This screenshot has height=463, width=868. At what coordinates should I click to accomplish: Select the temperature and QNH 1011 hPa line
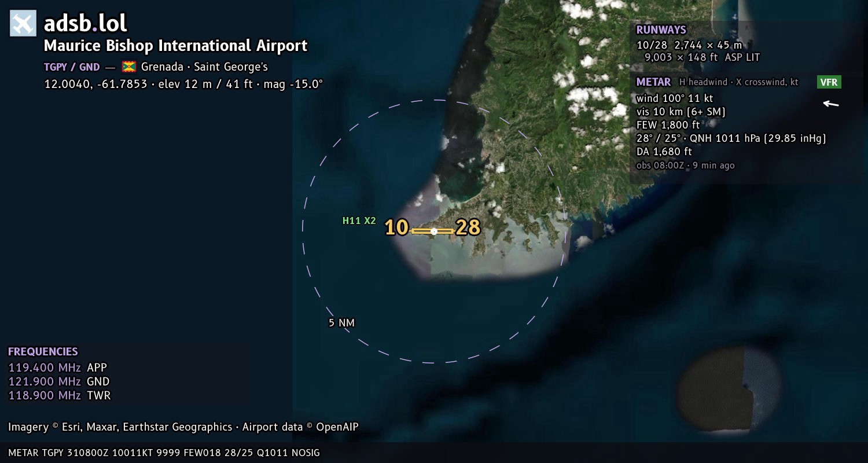click(731, 138)
